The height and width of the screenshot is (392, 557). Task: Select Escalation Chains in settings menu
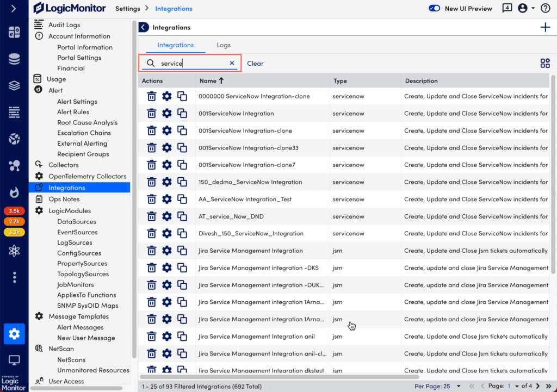click(84, 133)
